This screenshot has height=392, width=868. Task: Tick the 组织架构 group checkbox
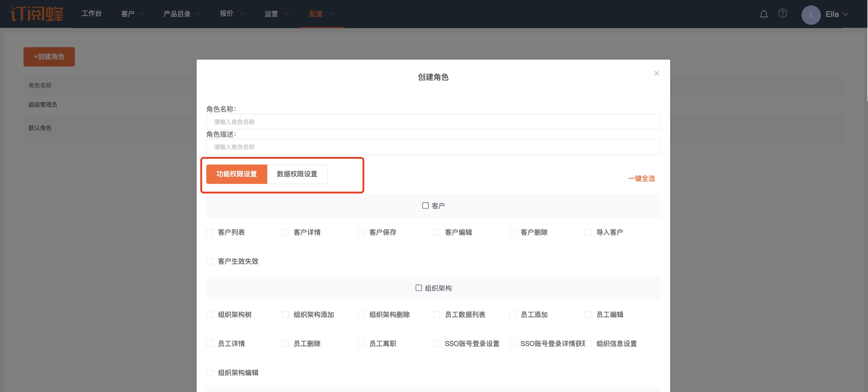(419, 288)
